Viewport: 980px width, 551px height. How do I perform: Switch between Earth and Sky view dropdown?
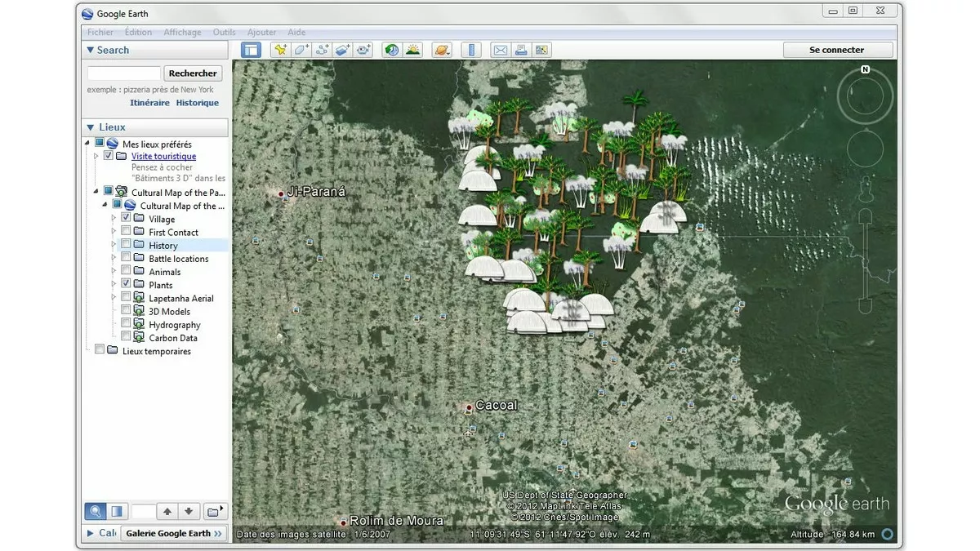point(442,49)
